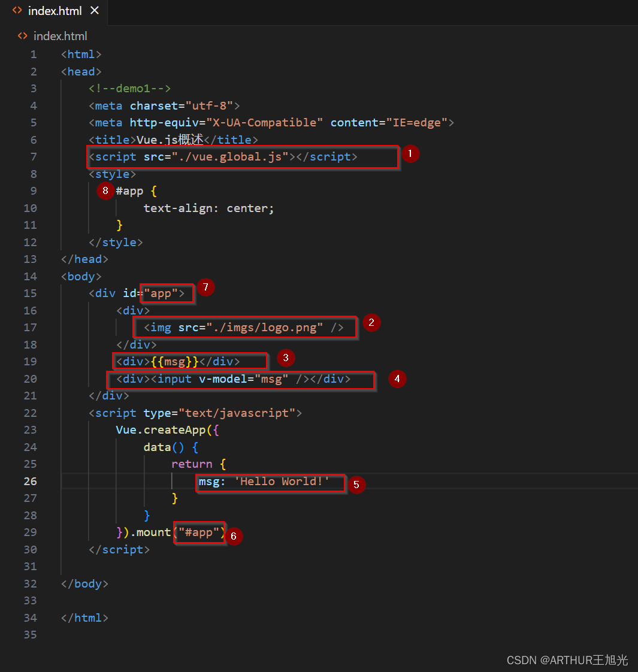Click line number 7 in the gutter
Viewport: 638px width, 672px height.
pyautogui.click(x=33, y=157)
